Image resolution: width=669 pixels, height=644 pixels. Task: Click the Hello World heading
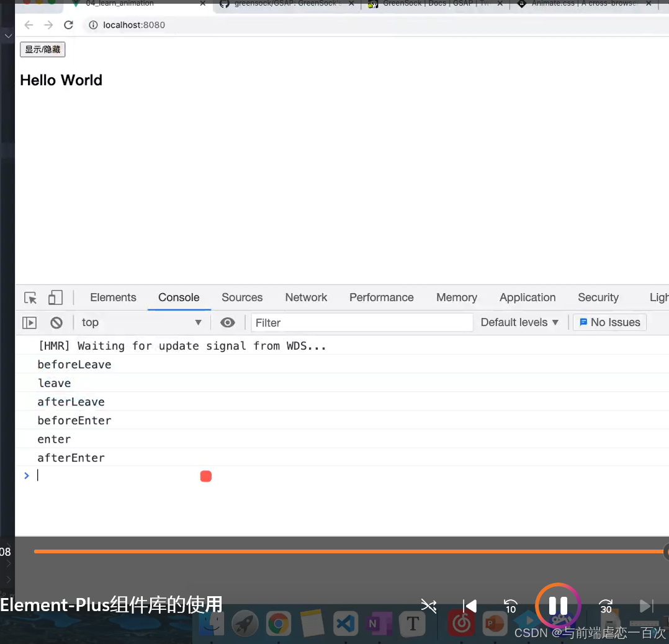[x=61, y=80]
